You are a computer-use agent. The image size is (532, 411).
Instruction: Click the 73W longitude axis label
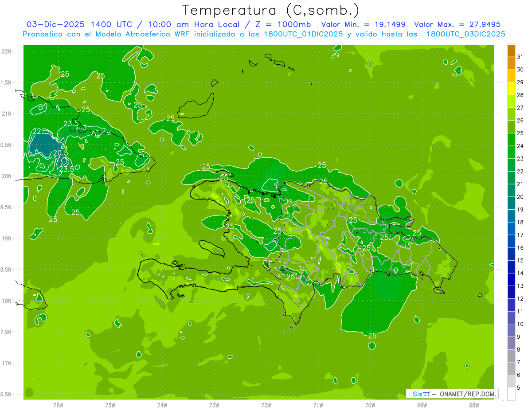tap(214, 405)
